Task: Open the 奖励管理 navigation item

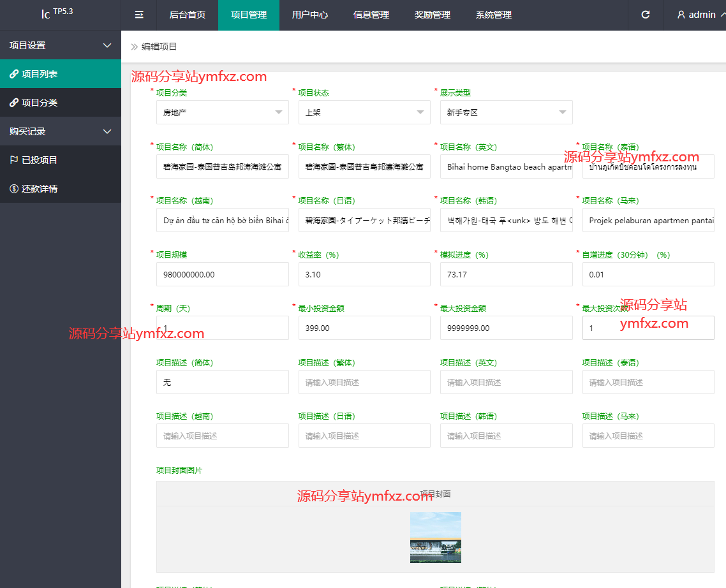Action: (433, 15)
